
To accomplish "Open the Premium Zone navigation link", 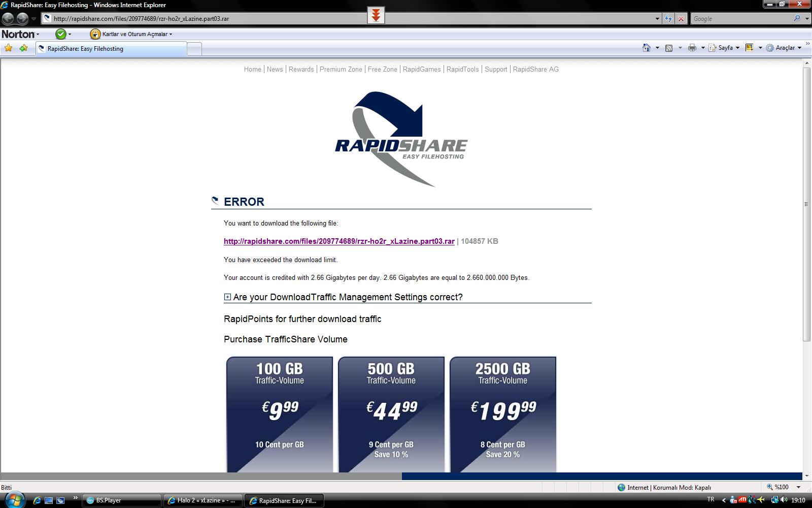I will coord(341,69).
